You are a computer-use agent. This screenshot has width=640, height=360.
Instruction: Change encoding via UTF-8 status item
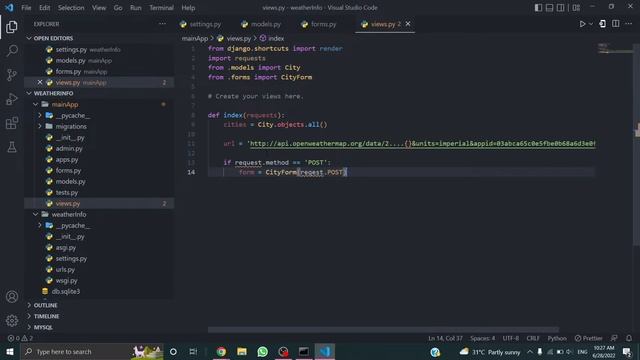pos(511,338)
